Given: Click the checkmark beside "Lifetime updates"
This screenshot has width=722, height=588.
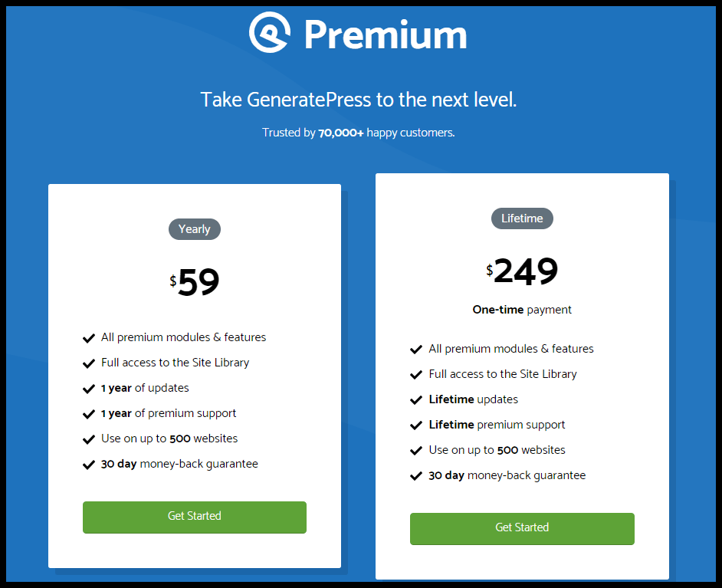Looking at the screenshot, I should tap(416, 399).
